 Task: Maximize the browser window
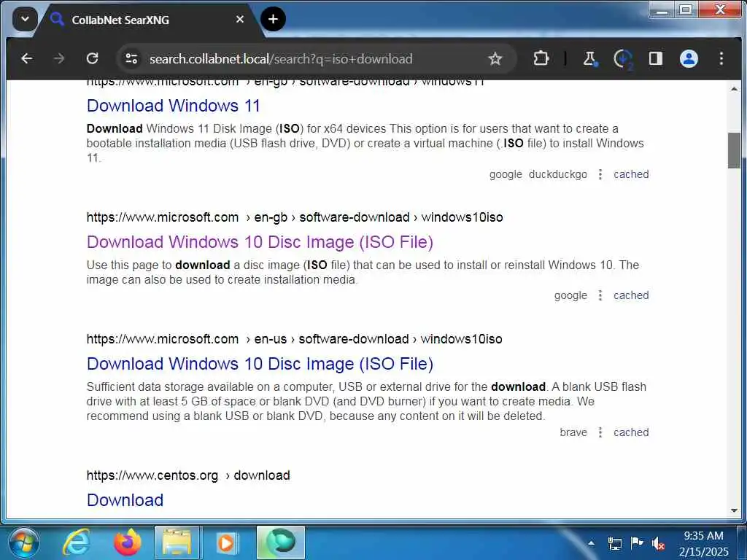686,9
